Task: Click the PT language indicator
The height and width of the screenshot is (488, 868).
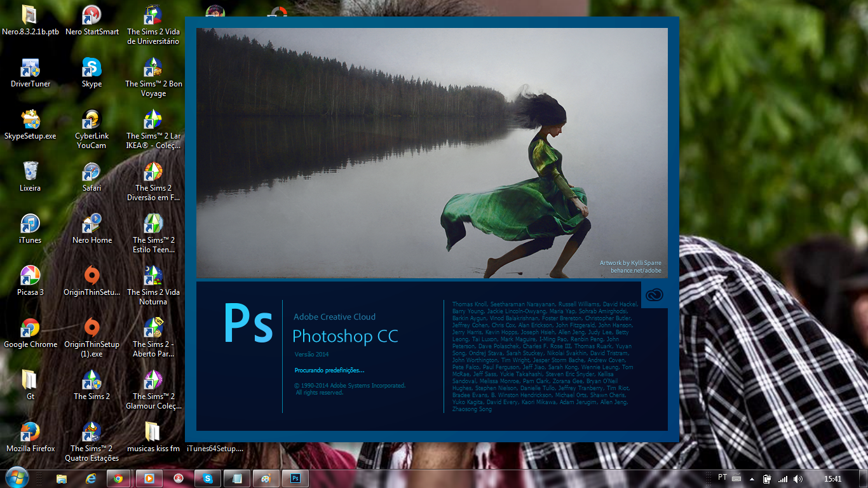Action: pyautogui.click(x=722, y=477)
